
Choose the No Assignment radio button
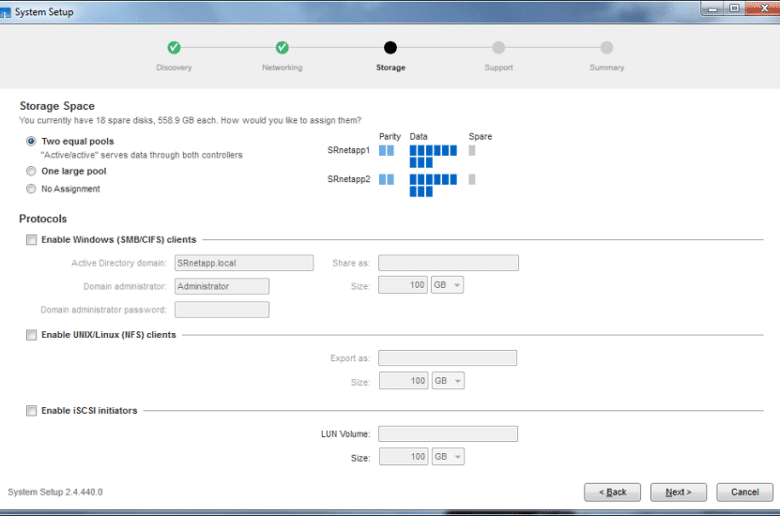pos(31,189)
